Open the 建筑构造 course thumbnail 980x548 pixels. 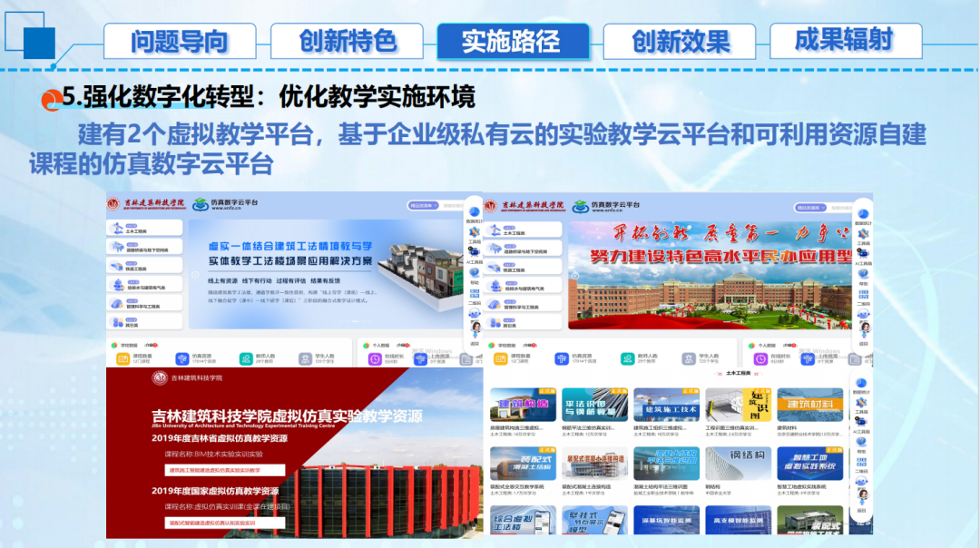tap(524, 405)
